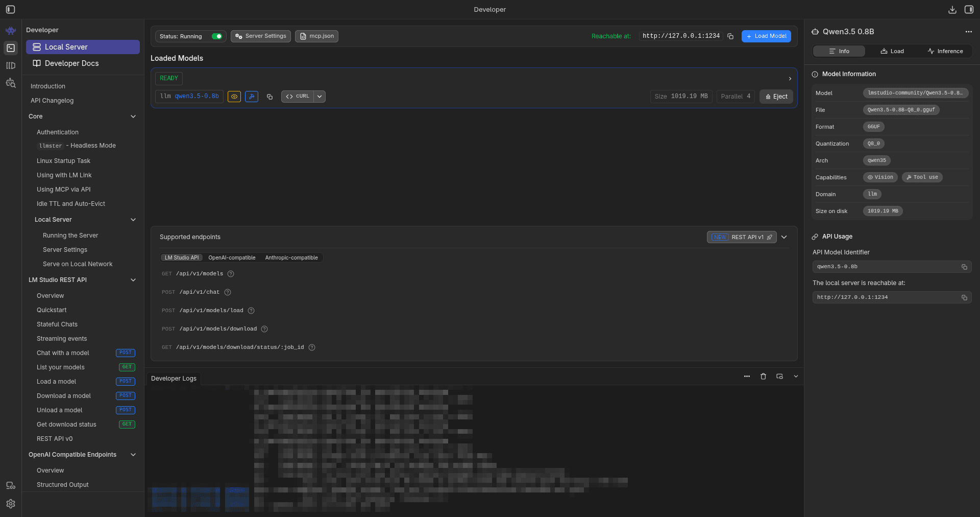
Task: Open the Introduction docs page
Action: click(x=48, y=86)
